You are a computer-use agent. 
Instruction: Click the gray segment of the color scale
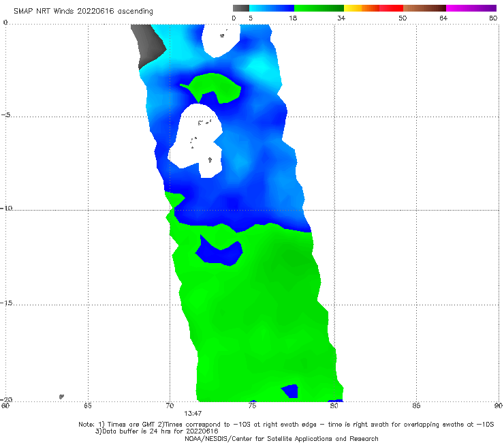[241, 8]
